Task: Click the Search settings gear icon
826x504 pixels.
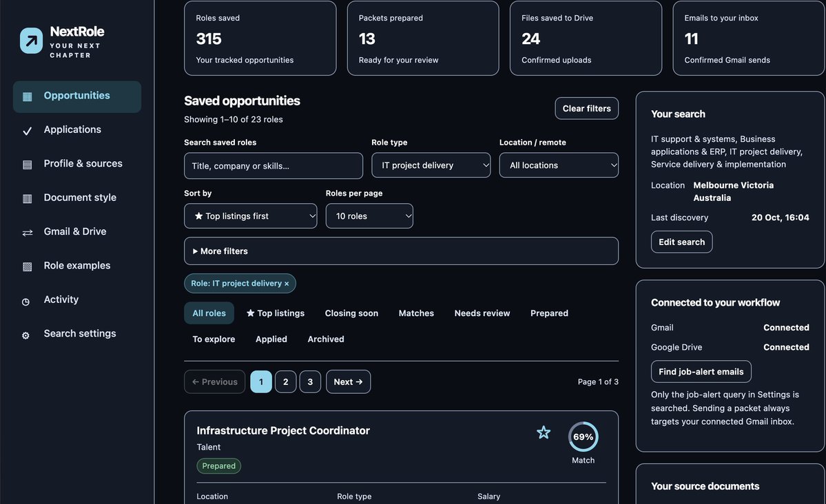Action: (x=25, y=335)
